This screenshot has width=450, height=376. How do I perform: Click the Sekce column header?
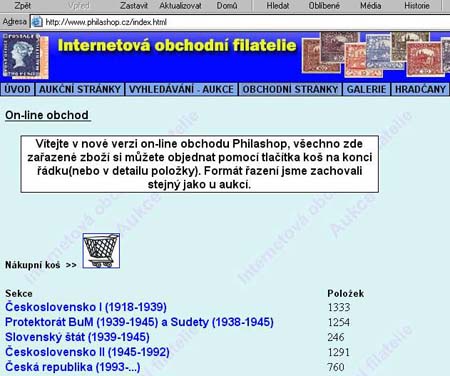[19, 293]
